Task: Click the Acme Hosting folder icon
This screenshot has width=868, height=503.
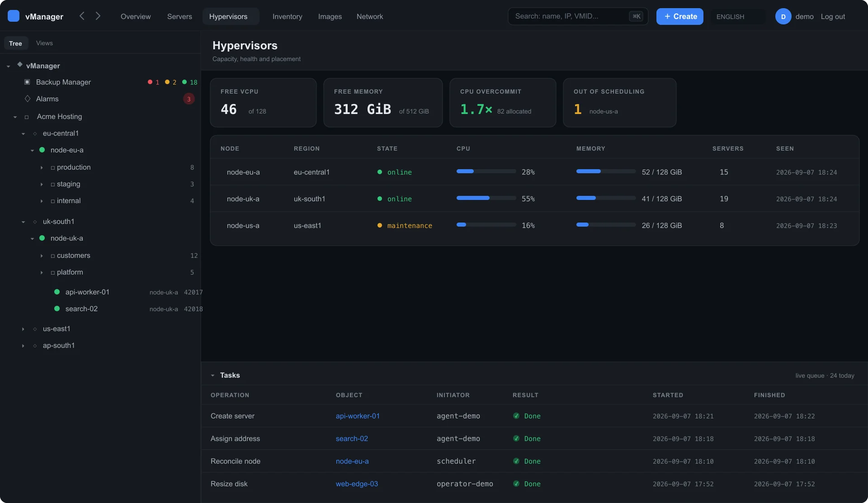Action: (x=27, y=117)
